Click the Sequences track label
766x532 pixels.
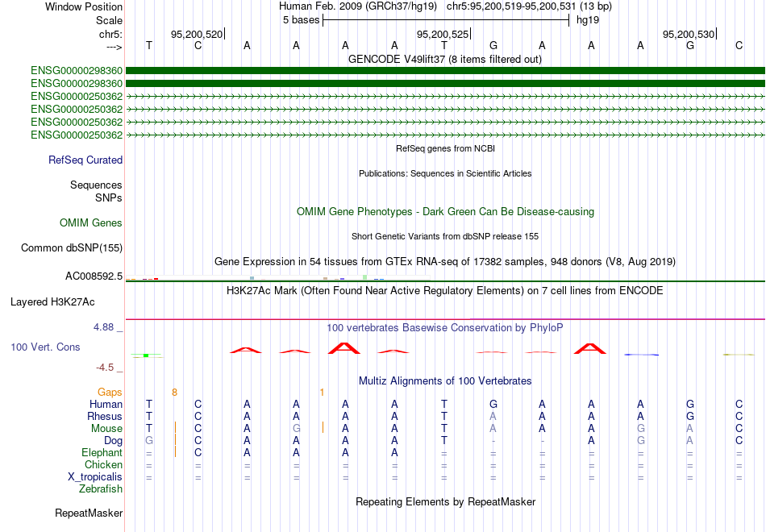[96, 185]
